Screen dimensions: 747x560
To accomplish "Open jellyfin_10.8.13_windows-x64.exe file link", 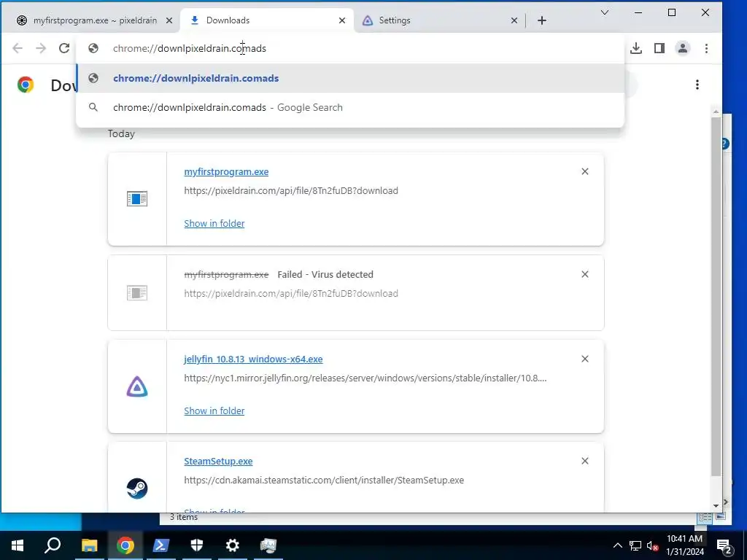I will click(x=253, y=359).
